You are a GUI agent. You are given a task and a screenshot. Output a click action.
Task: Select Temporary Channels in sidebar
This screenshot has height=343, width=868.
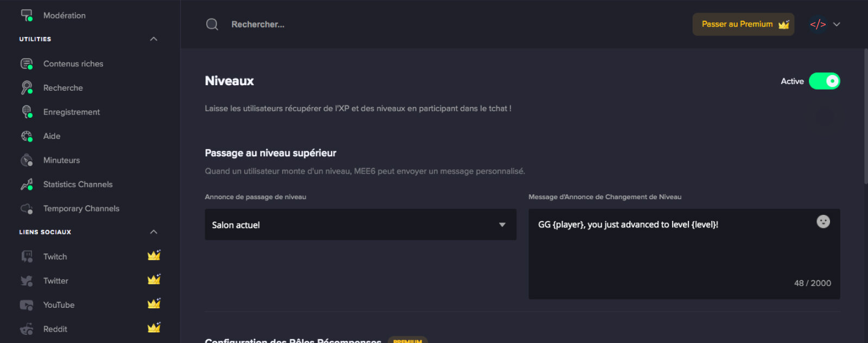coord(81,208)
